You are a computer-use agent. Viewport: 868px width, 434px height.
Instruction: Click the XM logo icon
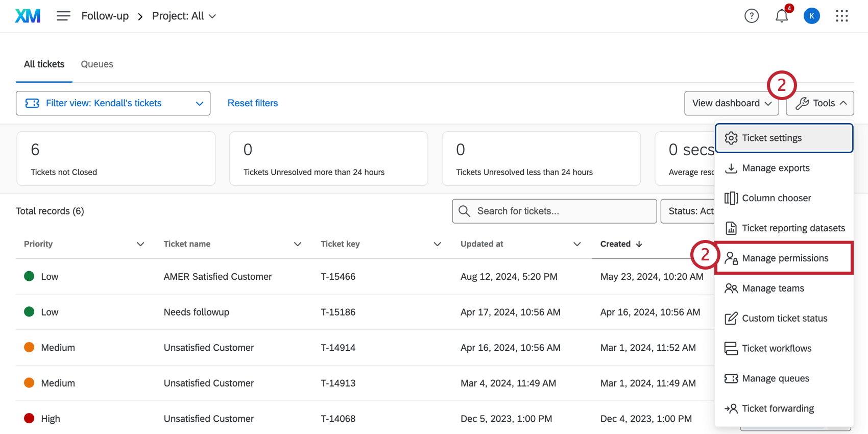point(28,16)
